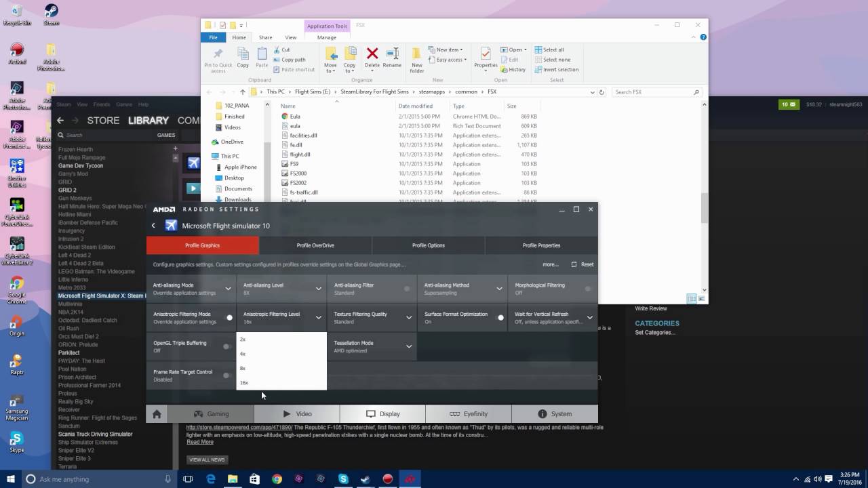Click the Copy icon in Explorer ribbon
868x488 pixels.
(x=243, y=58)
